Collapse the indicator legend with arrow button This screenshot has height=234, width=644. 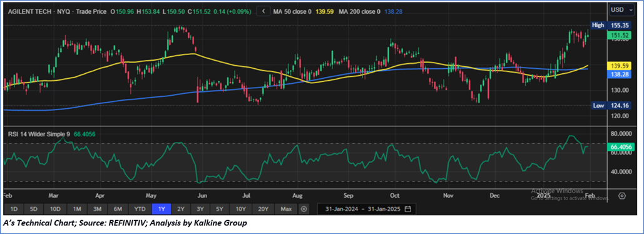(263, 12)
